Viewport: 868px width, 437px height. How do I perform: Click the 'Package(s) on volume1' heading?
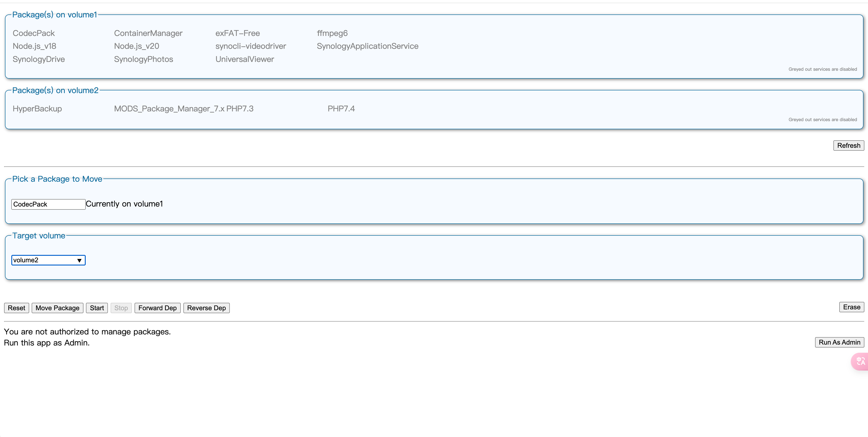pyautogui.click(x=55, y=15)
